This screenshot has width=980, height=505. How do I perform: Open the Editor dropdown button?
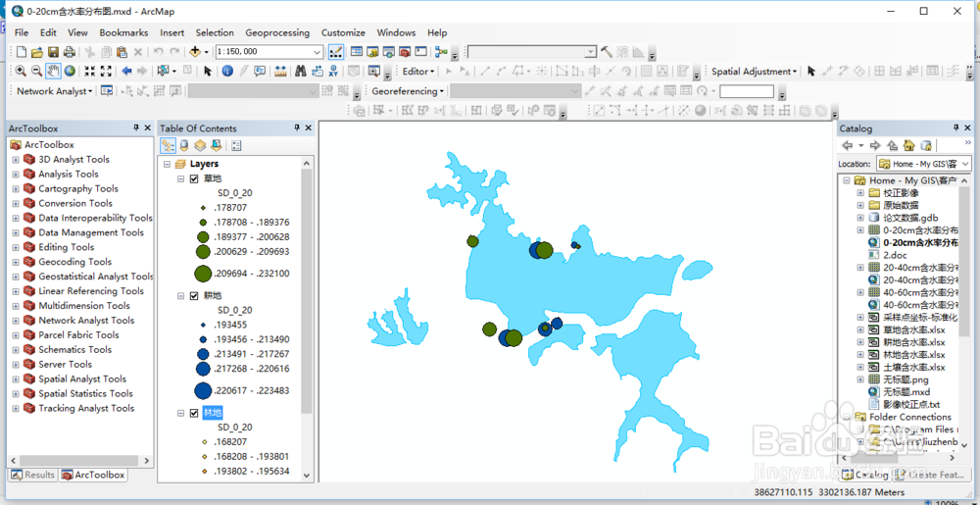point(418,72)
